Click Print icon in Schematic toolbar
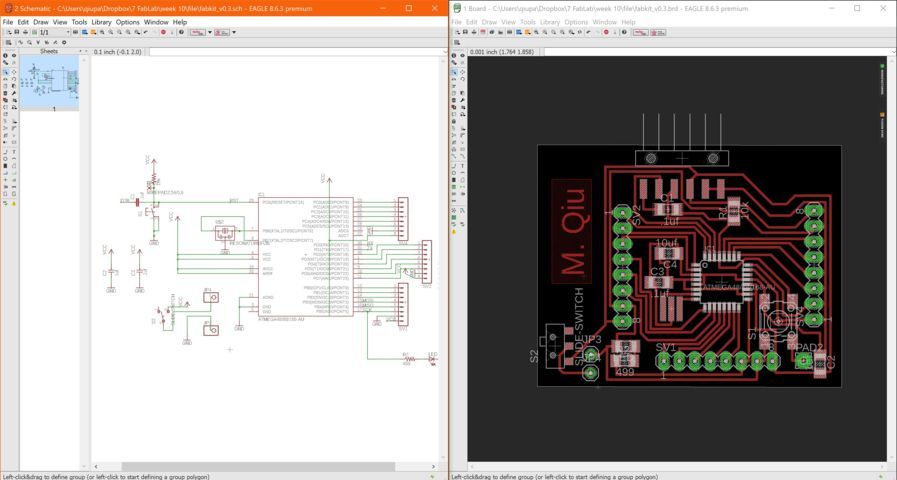The image size is (897, 480). click(x=26, y=33)
